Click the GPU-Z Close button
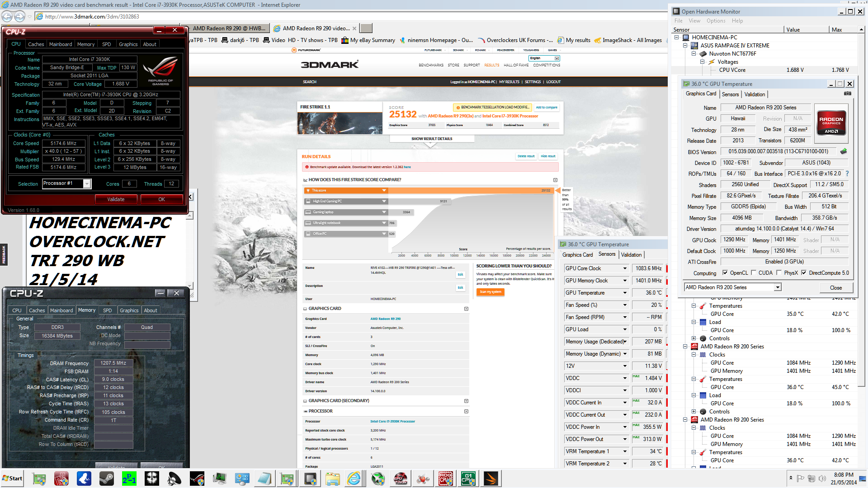 [835, 288]
